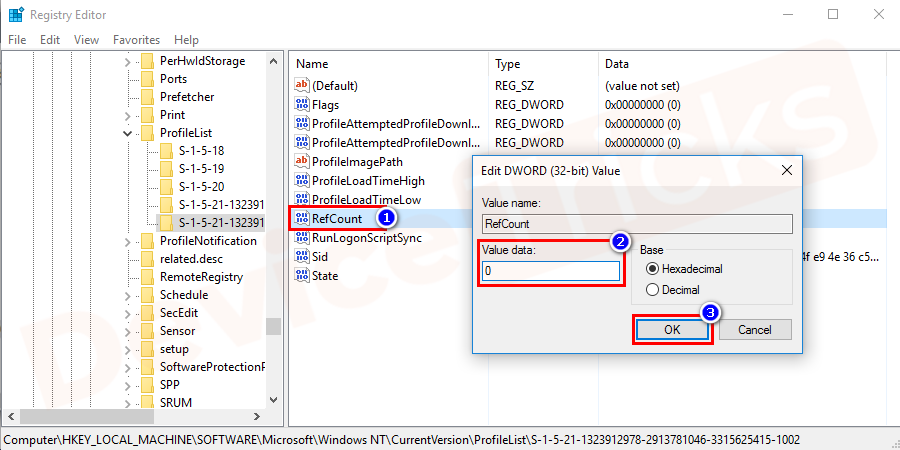Click the State DWORD value icon
Viewport: 900px width, 450px height.
pyautogui.click(x=301, y=276)
